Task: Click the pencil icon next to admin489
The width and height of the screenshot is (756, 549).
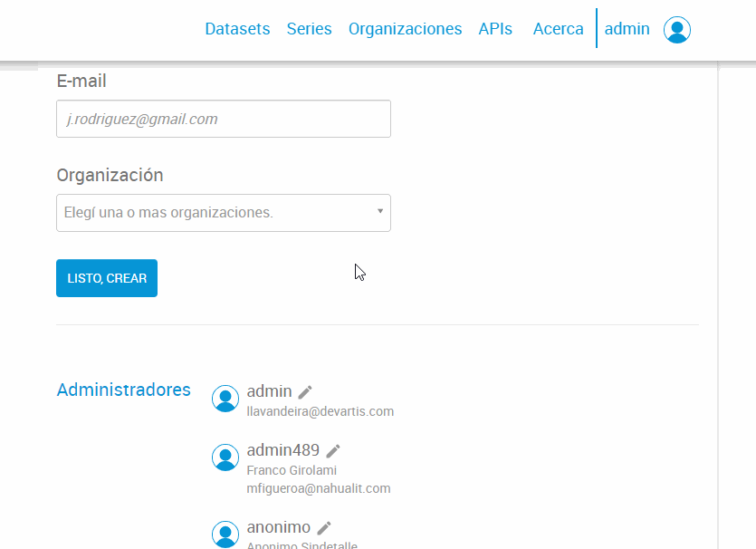Action: [x=332, y=449]
